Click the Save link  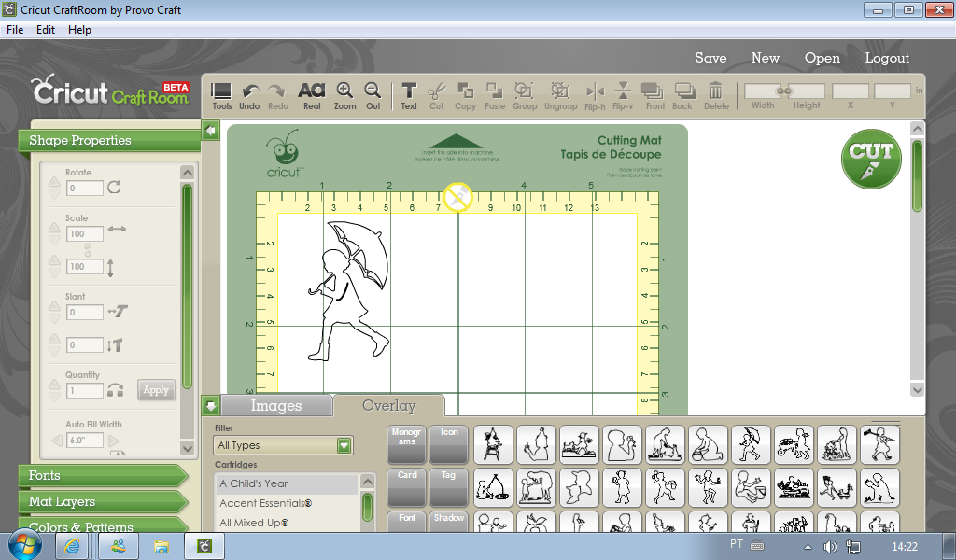pyautogui.click(x=710, y=58)
